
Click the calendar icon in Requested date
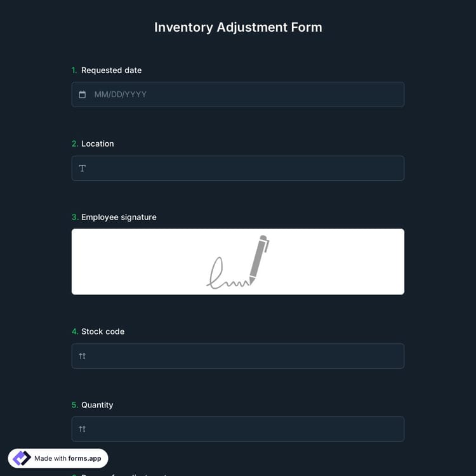click(x=82, y=95)
